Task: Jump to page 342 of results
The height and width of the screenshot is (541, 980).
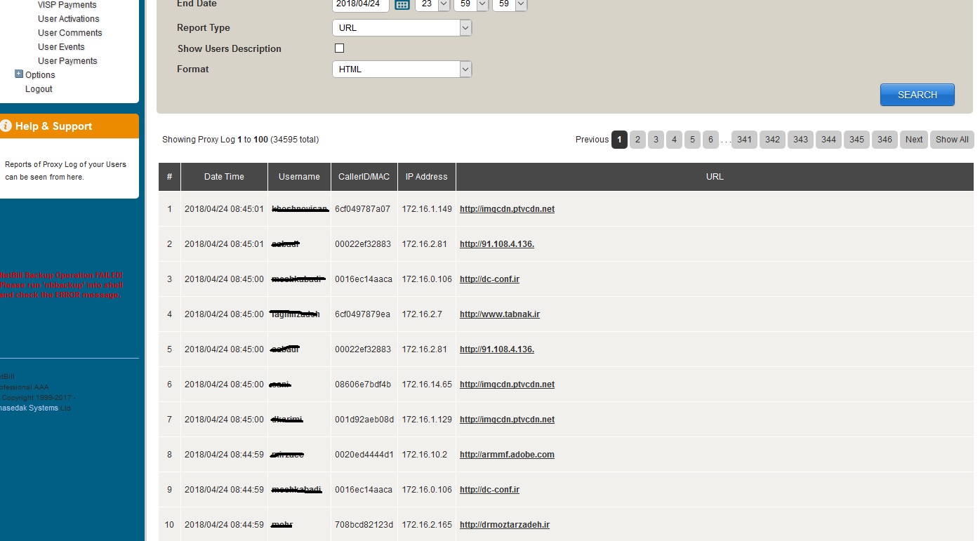Action: 772,140
